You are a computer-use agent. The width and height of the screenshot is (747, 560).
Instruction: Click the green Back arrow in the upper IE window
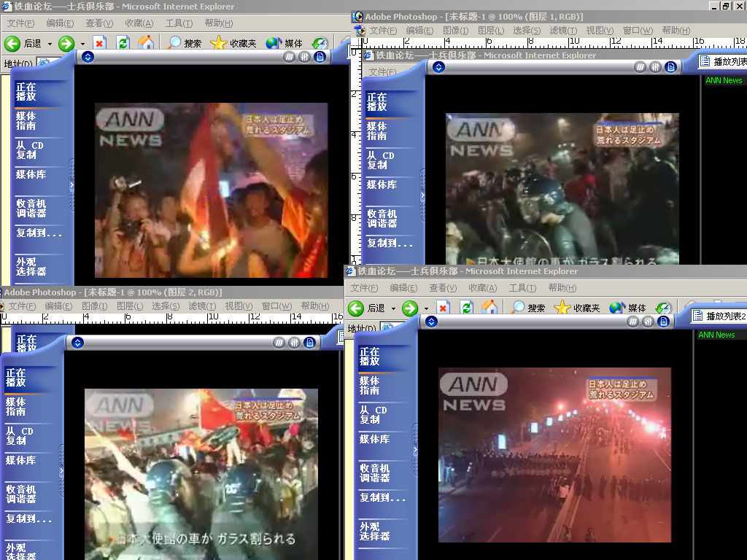[x=12, y=44]
